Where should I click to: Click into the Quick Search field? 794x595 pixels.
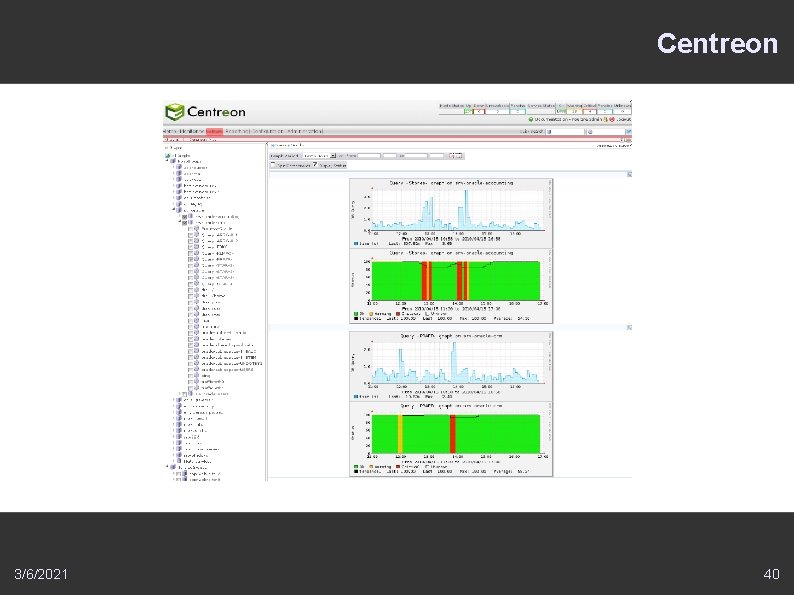tap(565, 132)
